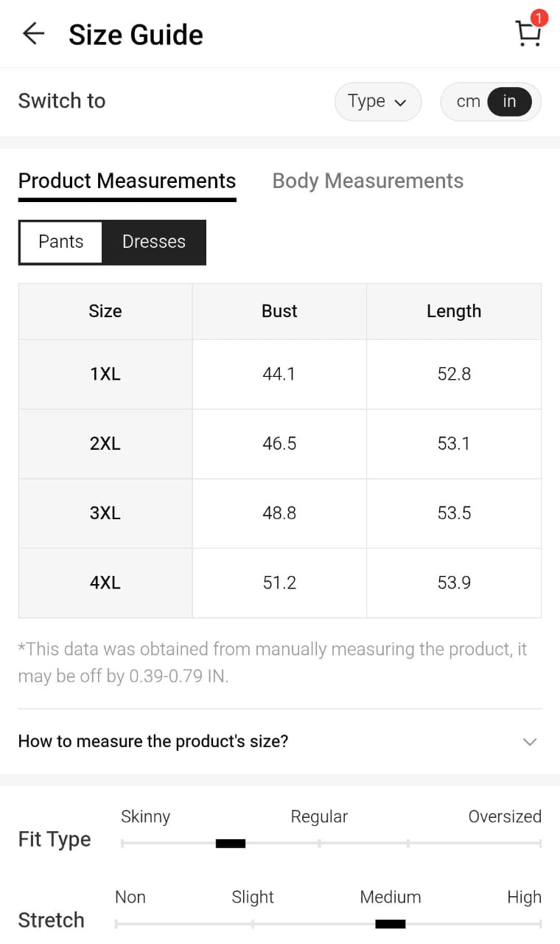Viewport: 560px width, 944px height.
Task: Tap the cart notification badge
Action: pyautogui.click(x=539, y=18)
